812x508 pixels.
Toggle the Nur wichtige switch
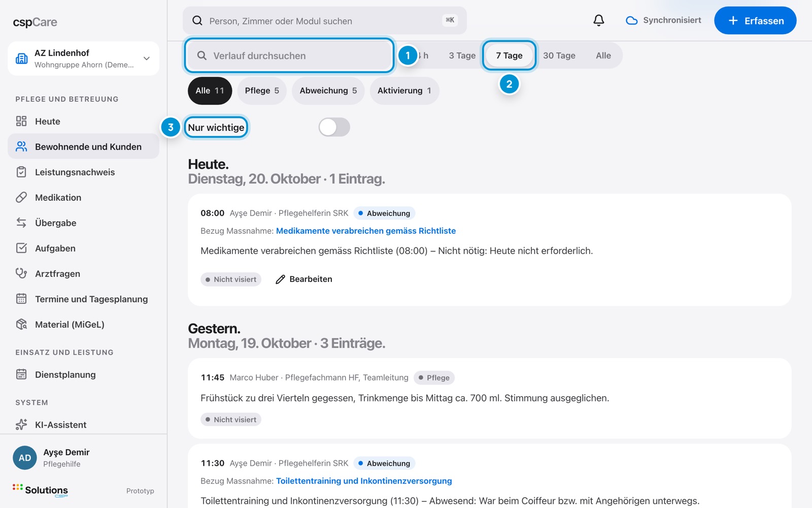pyautogui.click(x=334, y=127)
